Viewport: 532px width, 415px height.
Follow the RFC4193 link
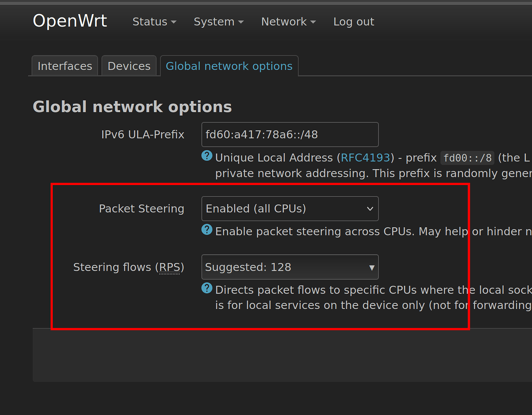(365, 158)
